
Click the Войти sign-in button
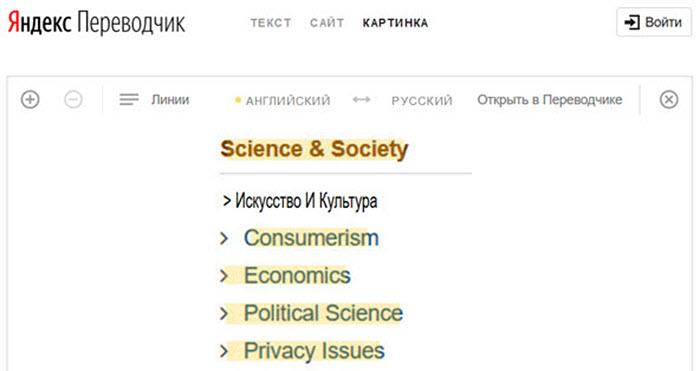tap(654, 22)
